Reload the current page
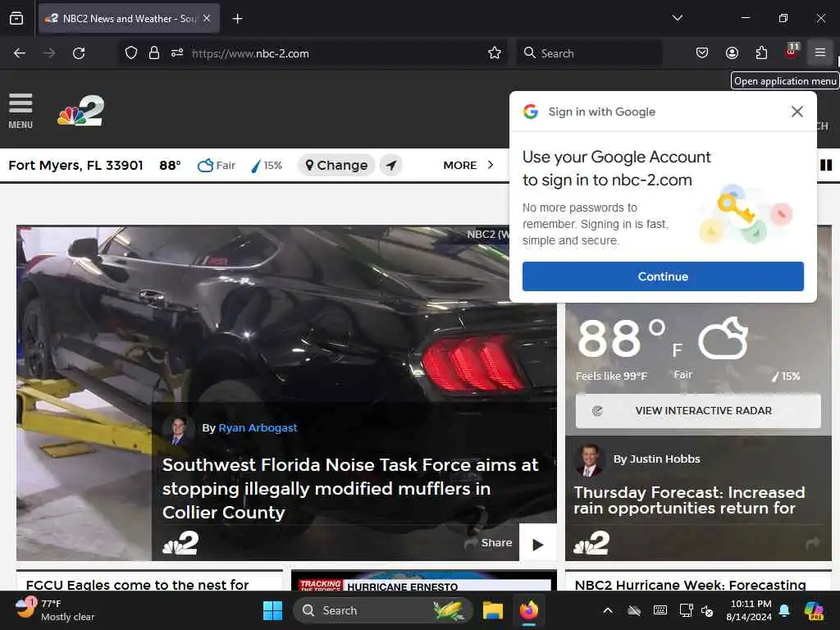840x630 pixels. [79, 53]
